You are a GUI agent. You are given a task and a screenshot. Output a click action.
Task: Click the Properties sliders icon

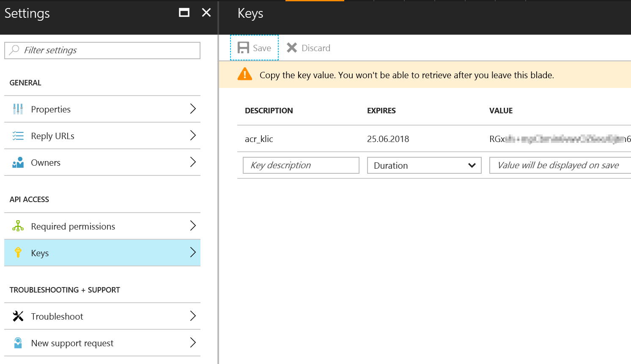[x=18, y=109]
